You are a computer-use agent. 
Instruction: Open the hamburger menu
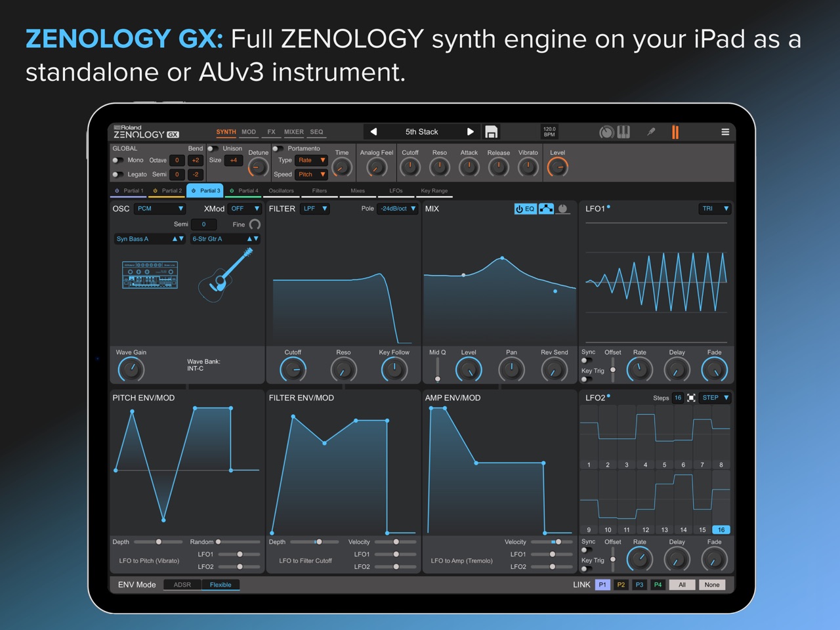click(725, 132)
